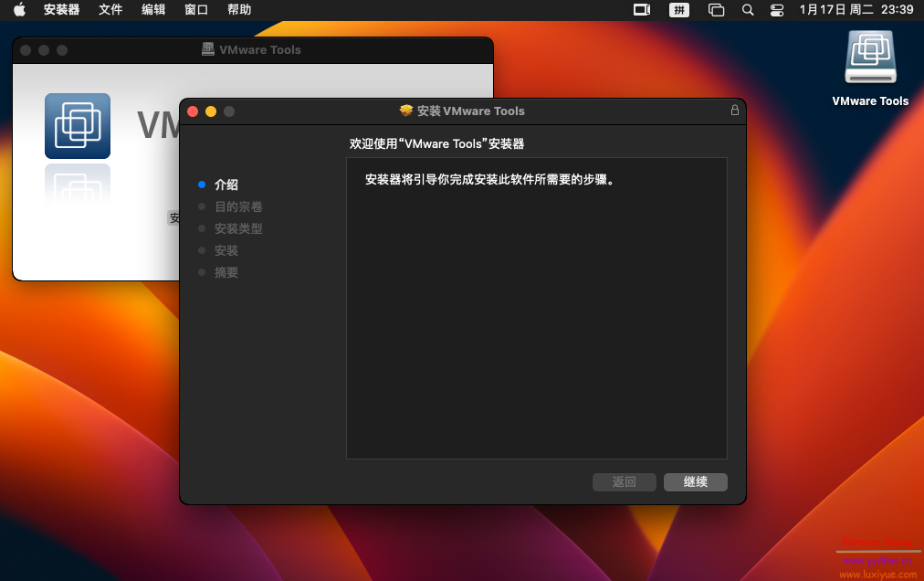The height and width of the screenshot is (581, 924).
Task: Click the disabled 返回 button
Action: (624, 482)
